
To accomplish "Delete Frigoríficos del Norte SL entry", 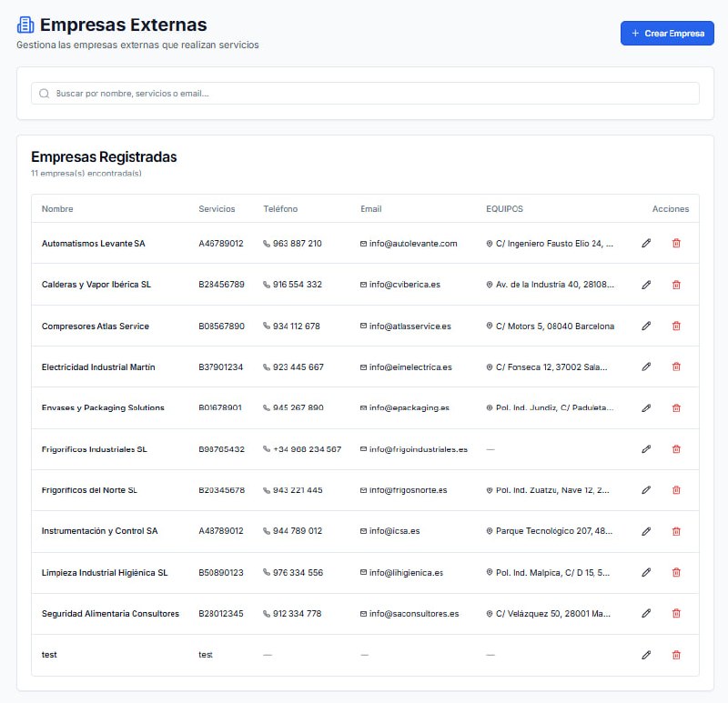I will [x=676, y=490].
